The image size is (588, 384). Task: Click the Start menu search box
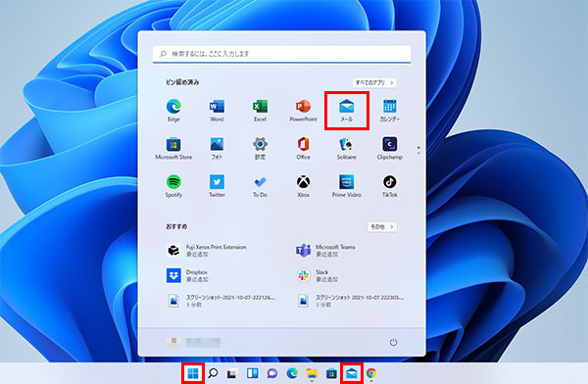point(281,54)
